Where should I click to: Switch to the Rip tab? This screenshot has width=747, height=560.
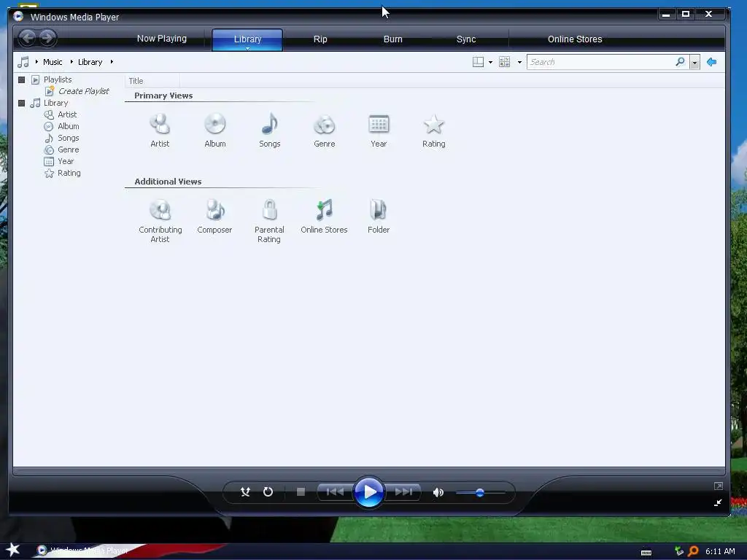click(320, 39)
